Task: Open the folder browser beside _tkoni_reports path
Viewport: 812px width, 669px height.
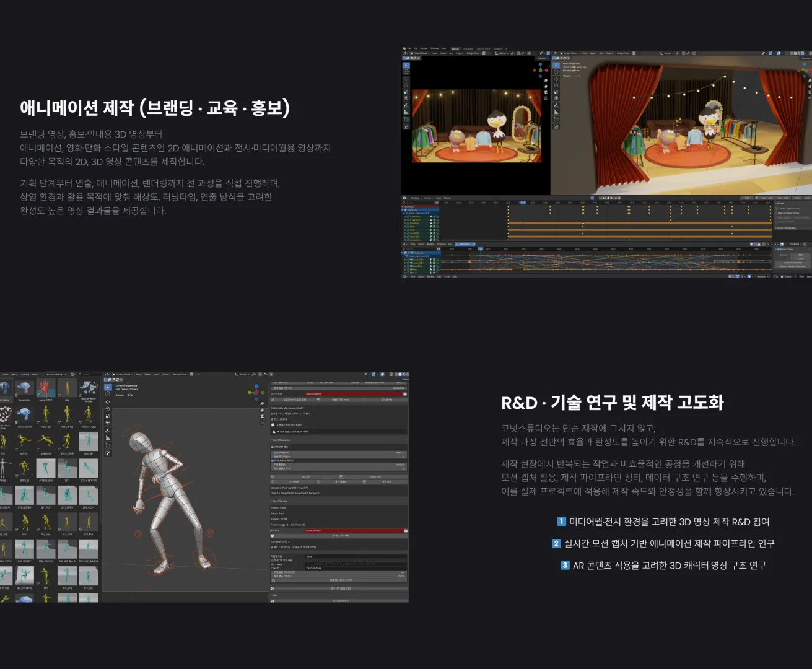Action: 405,394
